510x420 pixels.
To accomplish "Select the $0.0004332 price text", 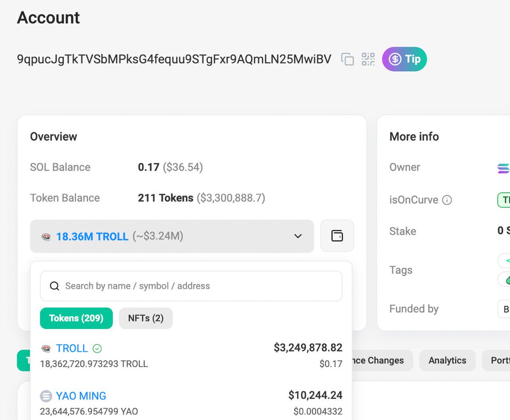I will [x=318, y=411].
